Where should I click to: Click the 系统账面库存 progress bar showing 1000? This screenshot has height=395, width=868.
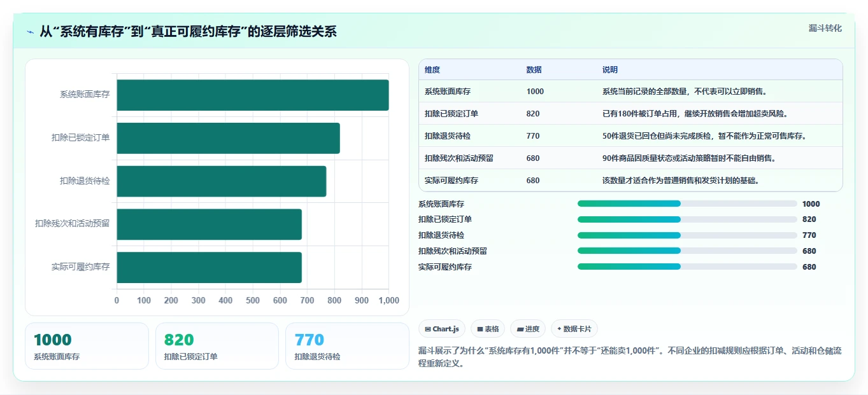coord(687,204)
